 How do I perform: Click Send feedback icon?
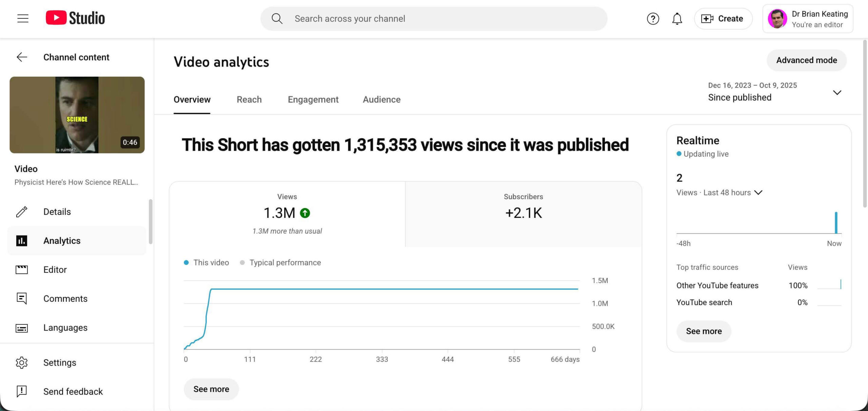point(22,392)
